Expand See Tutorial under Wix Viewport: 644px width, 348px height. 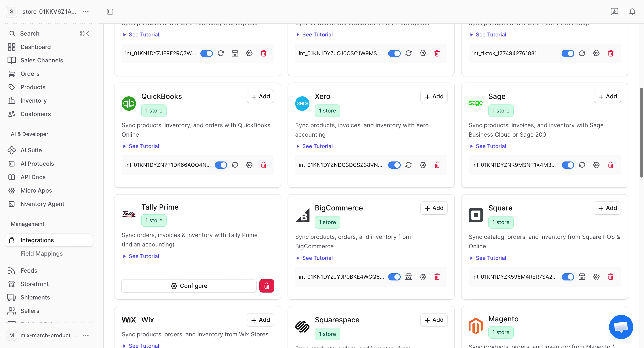pyautogui.click(x=141, y=345)
